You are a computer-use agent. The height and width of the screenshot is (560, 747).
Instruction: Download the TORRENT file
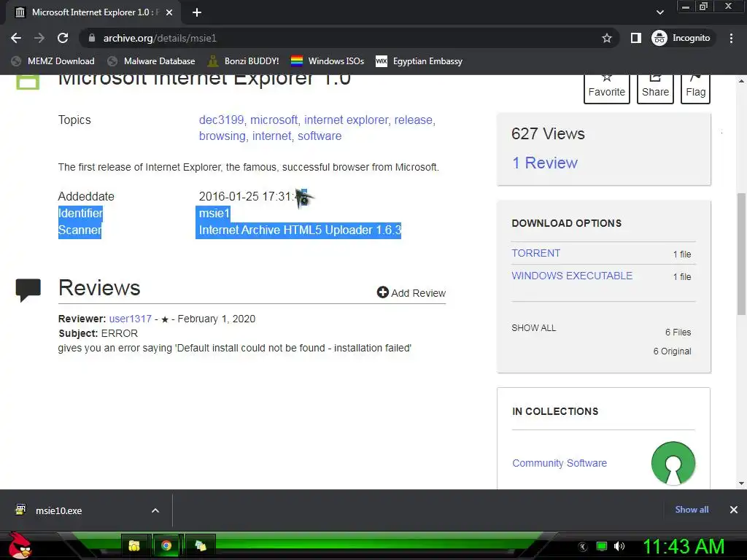coord(535,253)
